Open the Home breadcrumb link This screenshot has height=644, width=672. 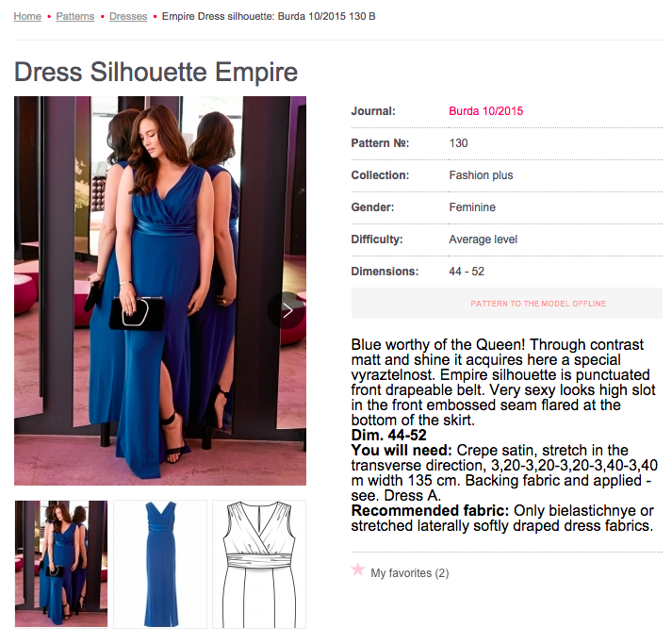[x=27, y=16]
